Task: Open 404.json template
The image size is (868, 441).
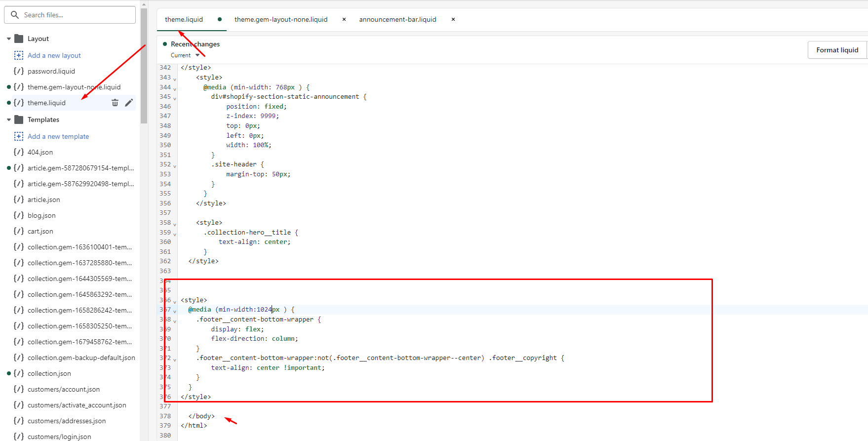Action: 40,152
